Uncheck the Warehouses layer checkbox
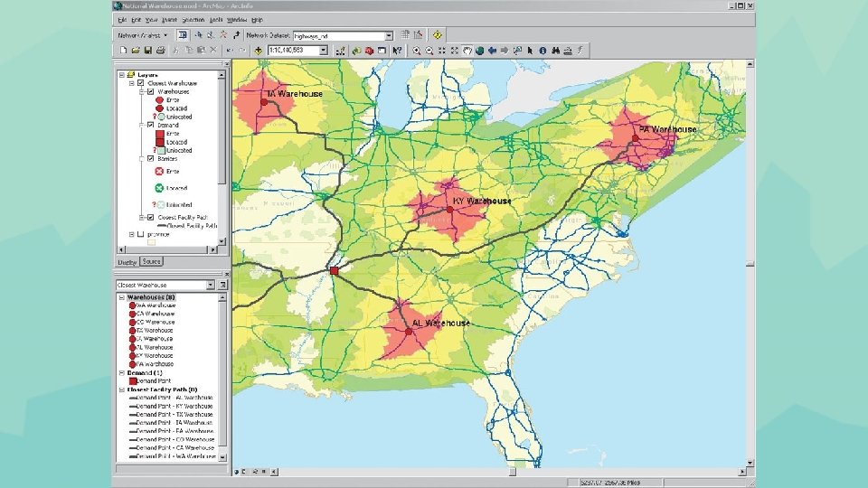 151,91
